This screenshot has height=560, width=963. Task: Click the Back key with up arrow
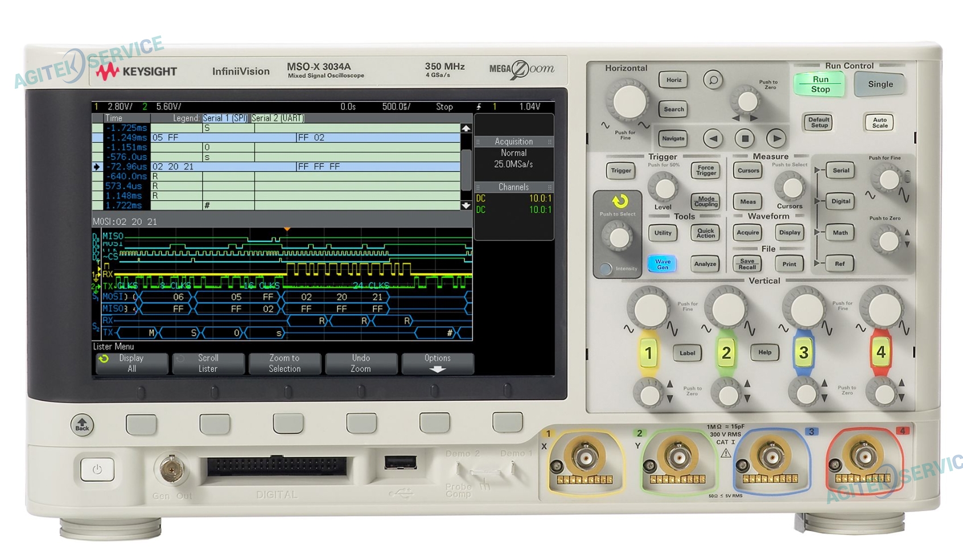pos(82,425)
